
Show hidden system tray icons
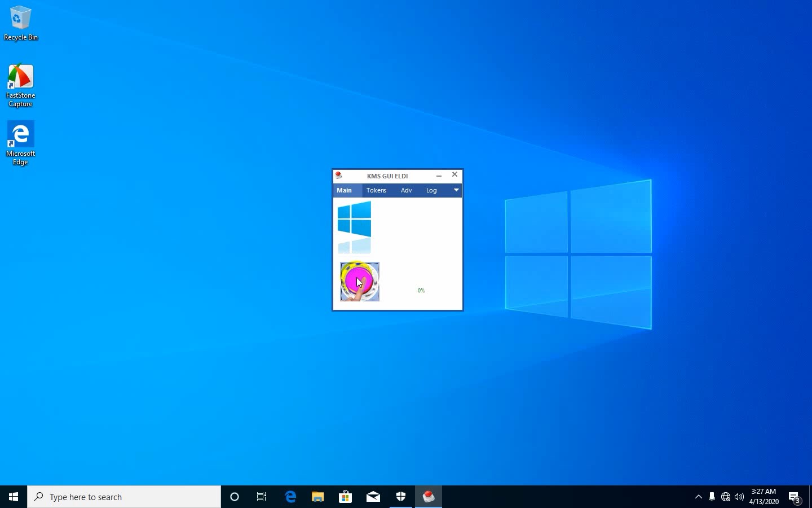pos(699,497)
